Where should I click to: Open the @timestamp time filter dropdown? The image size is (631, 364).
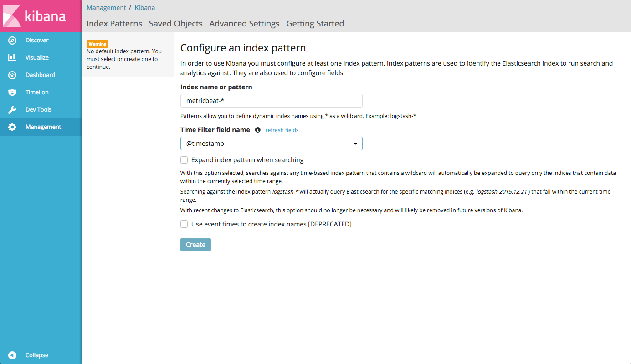click(x=272, y=144)
